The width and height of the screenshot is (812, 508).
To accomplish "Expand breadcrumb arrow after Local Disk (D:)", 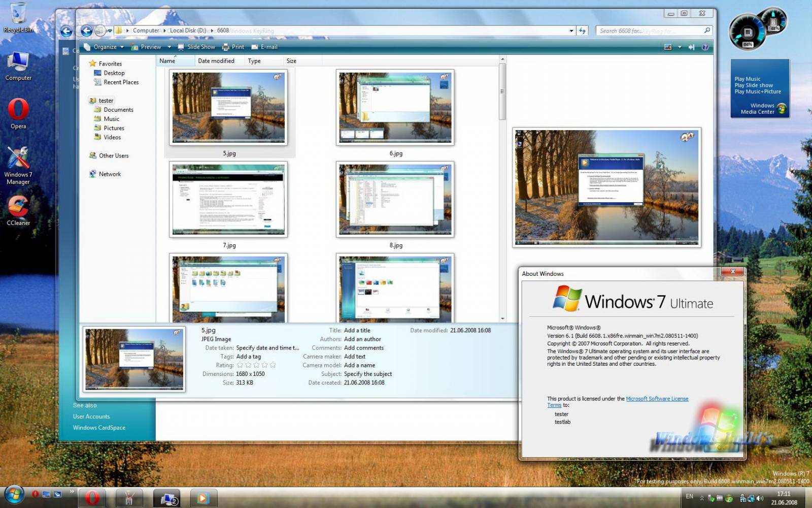I will click(x=212, y=30).
